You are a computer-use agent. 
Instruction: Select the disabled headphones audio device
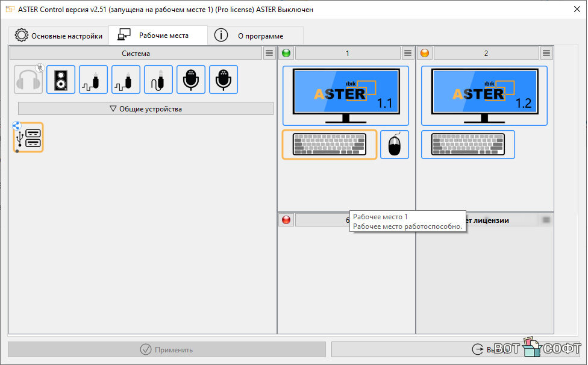[x=28, y=80]
